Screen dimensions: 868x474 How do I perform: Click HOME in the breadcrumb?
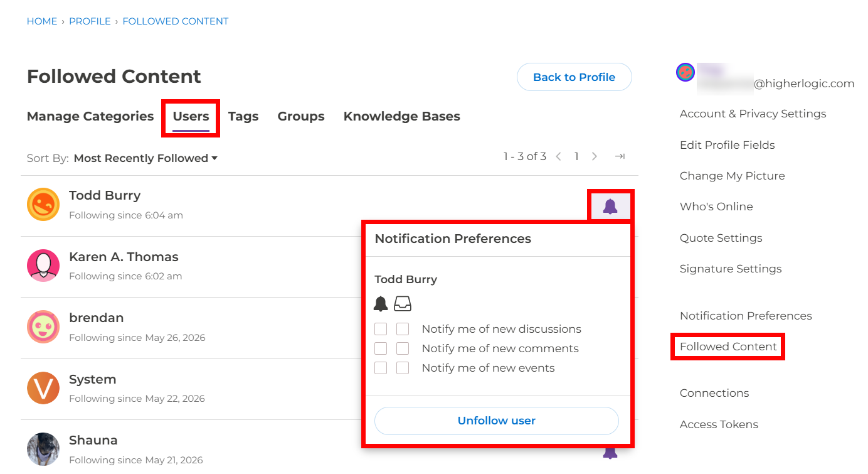tap(42, 21)
